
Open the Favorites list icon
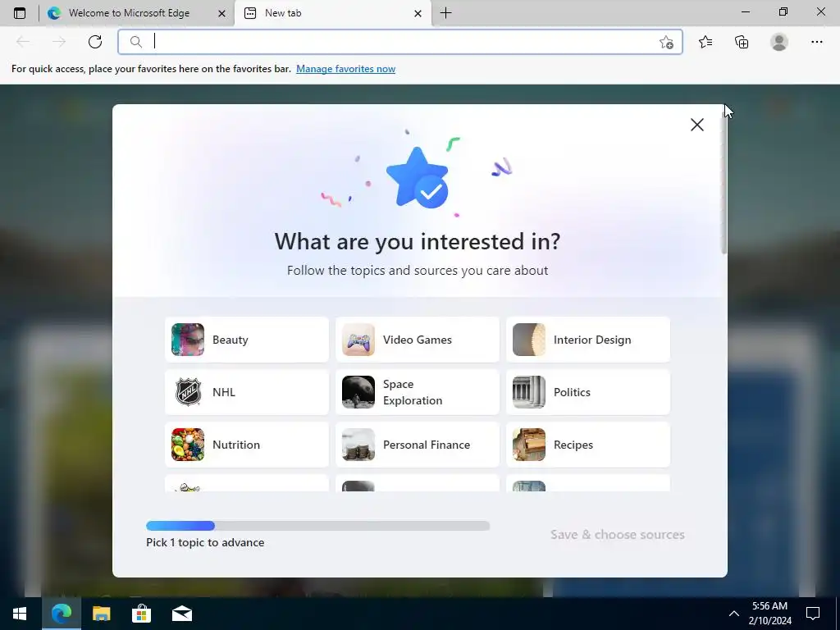pyautogui.click(x=705, y=42)
